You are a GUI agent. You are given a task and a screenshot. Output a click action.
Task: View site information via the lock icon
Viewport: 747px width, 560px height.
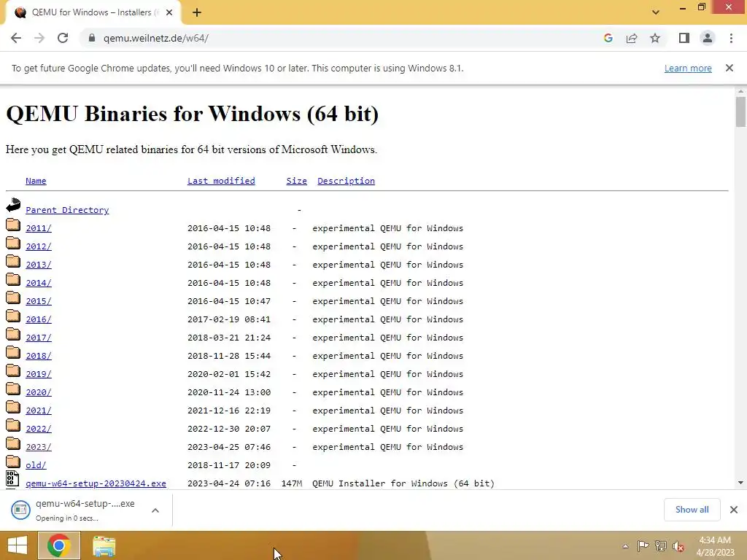coord(92,38)
